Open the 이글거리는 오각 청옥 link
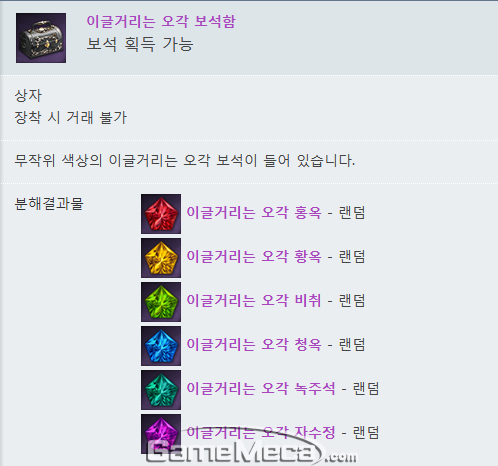Screen dimensions: 498x466 (x=254, y=345)
